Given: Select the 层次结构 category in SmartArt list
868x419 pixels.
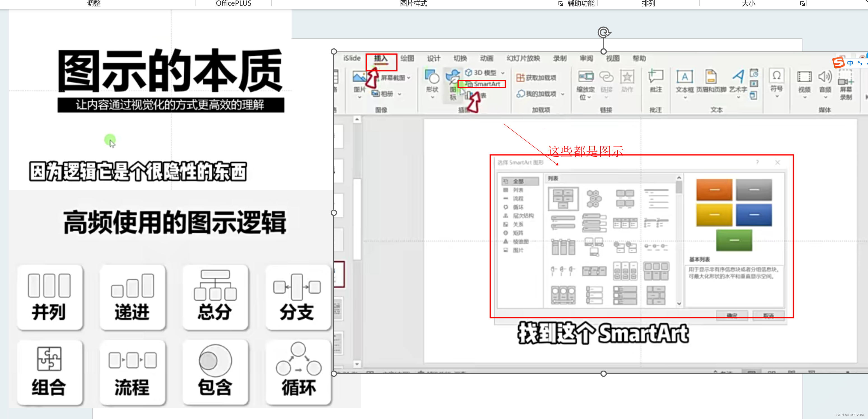Looking at the screenshot, I should (x=523, y=216).
